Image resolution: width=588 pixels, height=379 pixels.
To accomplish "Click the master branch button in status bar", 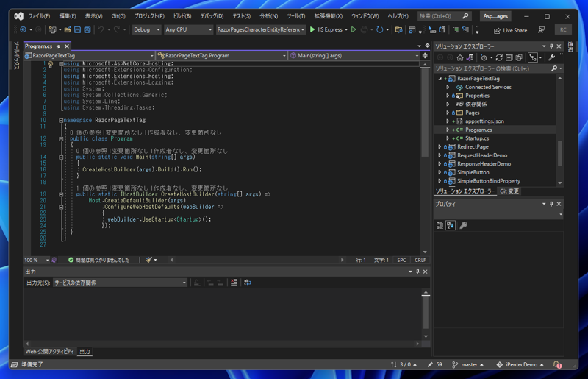I will pos(468,365).
